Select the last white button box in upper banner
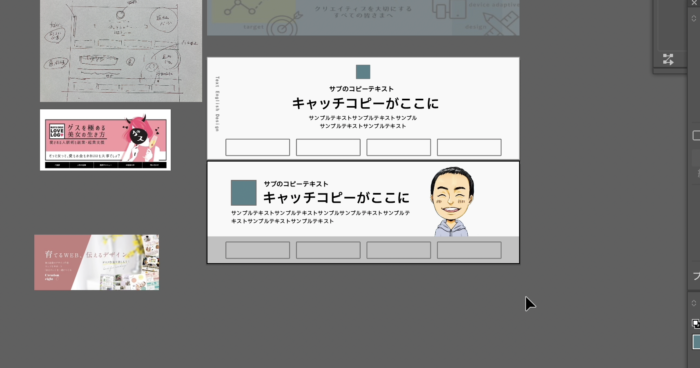This screenshot has width=700, height=368. [469, 147]
